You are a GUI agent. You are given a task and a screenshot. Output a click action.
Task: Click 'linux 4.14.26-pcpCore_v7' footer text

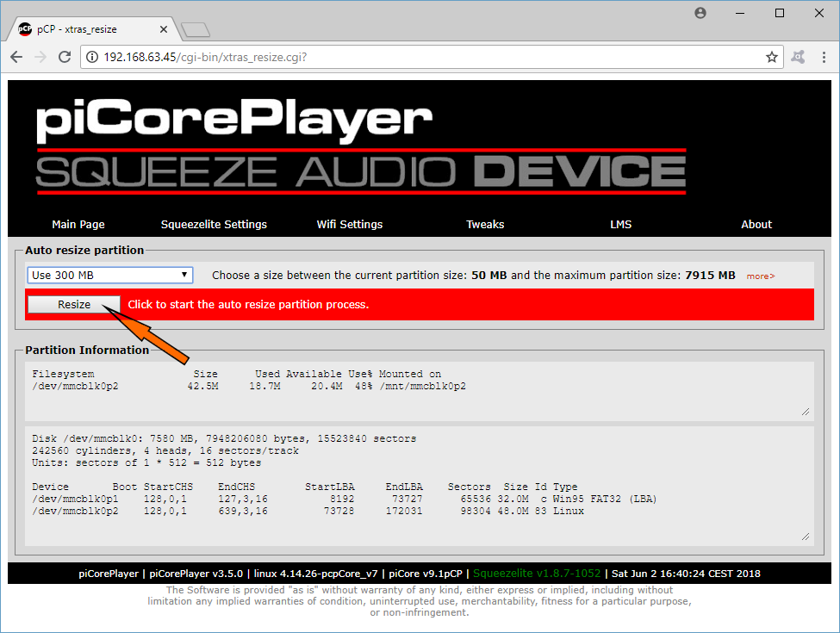[315, 574]
